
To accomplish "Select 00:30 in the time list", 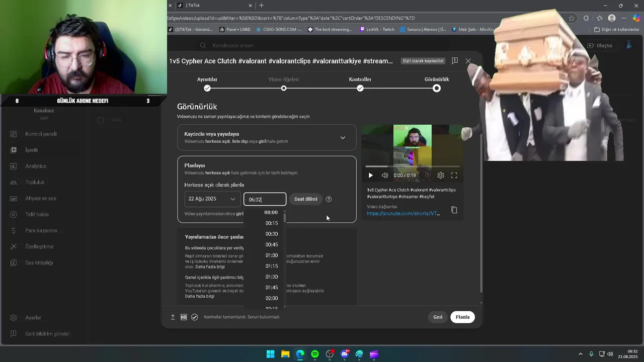I will 271,234.
